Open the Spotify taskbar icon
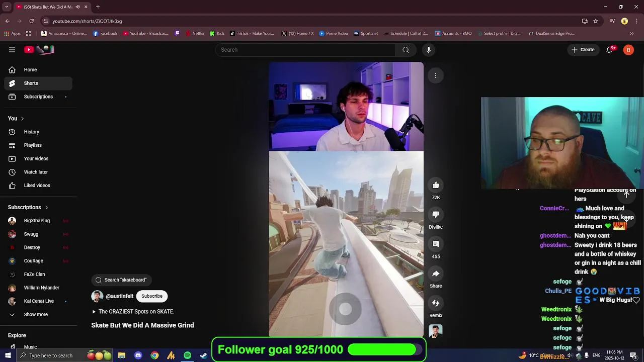644x362 pixels. tap(187, 355)
